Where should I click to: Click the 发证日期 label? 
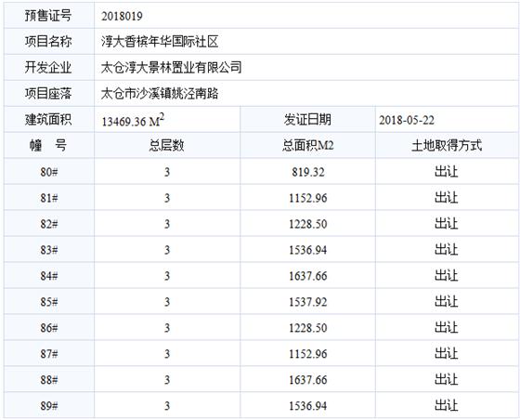click(307, 120)
